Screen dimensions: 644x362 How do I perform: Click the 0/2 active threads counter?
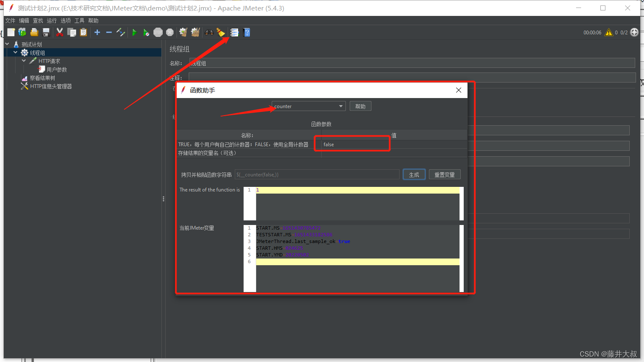pos(624,32)
